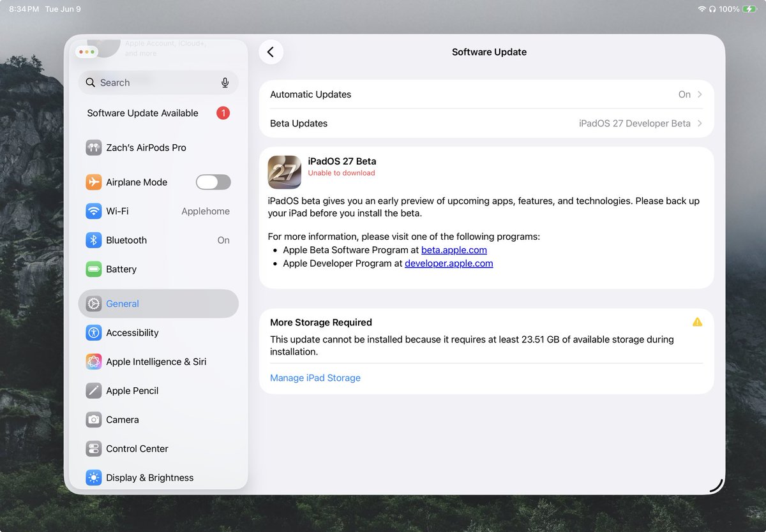Screen dimensions: 766x532
Task: Open Beta Updates chevron
Action: (x=700, y=124)
